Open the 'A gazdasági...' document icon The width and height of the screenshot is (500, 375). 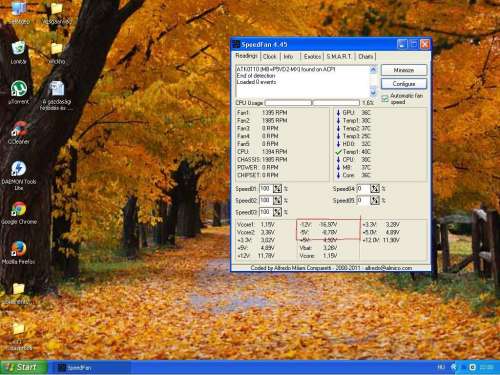[x=56, y=95]
